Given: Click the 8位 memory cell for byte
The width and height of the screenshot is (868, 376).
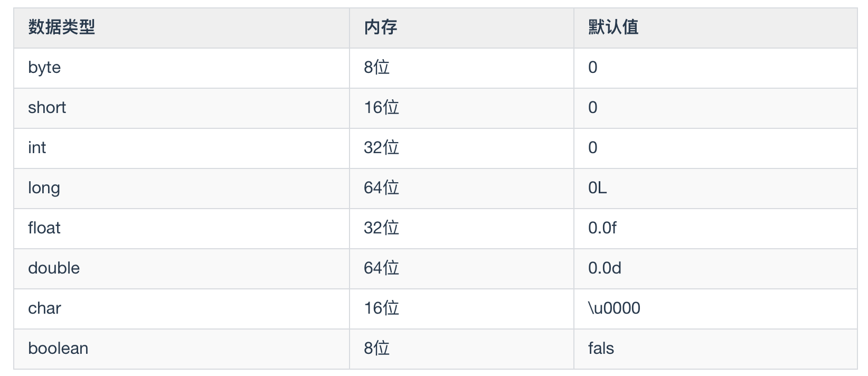Looking at the screenshot, I should [x=376, y=68].
